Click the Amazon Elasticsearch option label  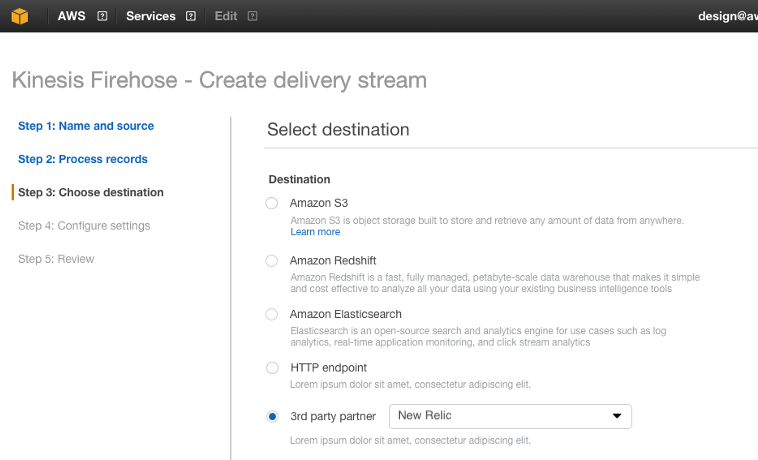[346, 314]
